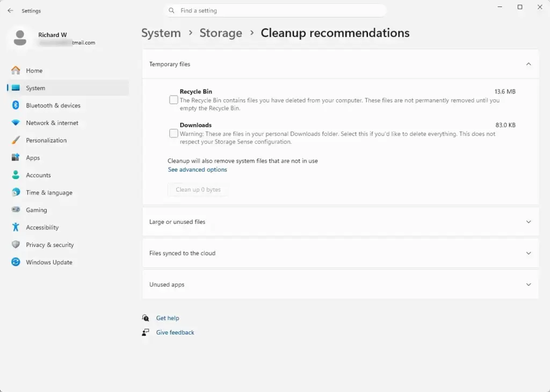
Task: Click the Clean up 0 bytes button
Action: coord(198,190)
